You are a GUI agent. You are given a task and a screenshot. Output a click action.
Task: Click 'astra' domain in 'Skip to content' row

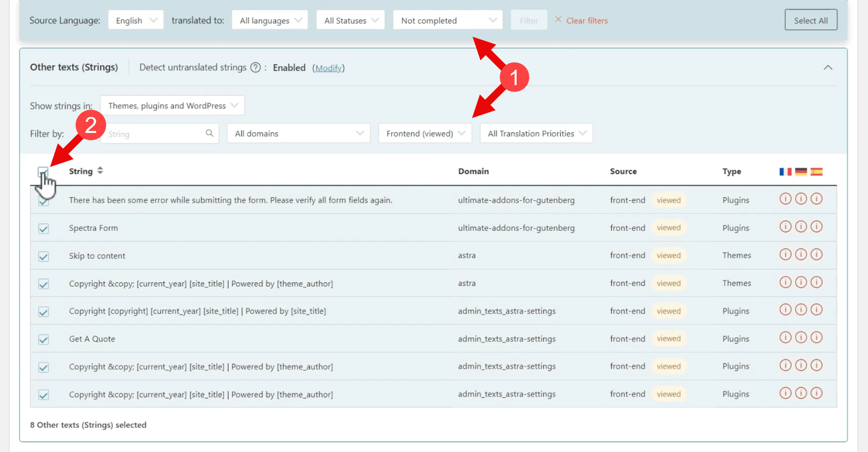(x=467, y=255)
